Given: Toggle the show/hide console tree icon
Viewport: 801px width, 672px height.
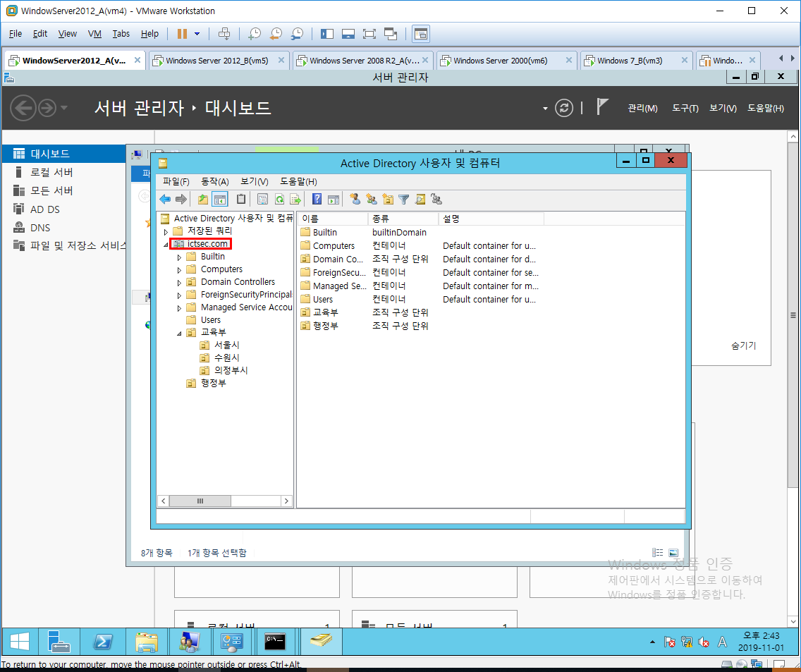Looking at the screenshot, I should pos(220,200).
